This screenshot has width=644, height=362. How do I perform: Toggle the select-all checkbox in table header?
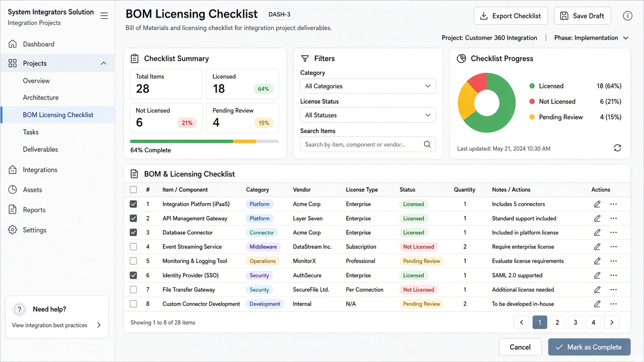click(133, 190)
